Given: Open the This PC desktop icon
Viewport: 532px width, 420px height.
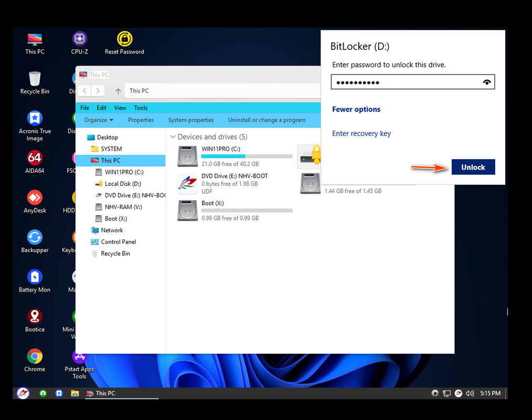Looking at the screenshot, I should (35, 44).
